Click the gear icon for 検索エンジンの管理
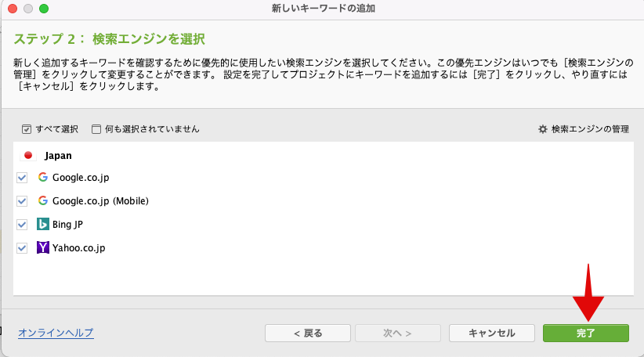 (543, 129)
